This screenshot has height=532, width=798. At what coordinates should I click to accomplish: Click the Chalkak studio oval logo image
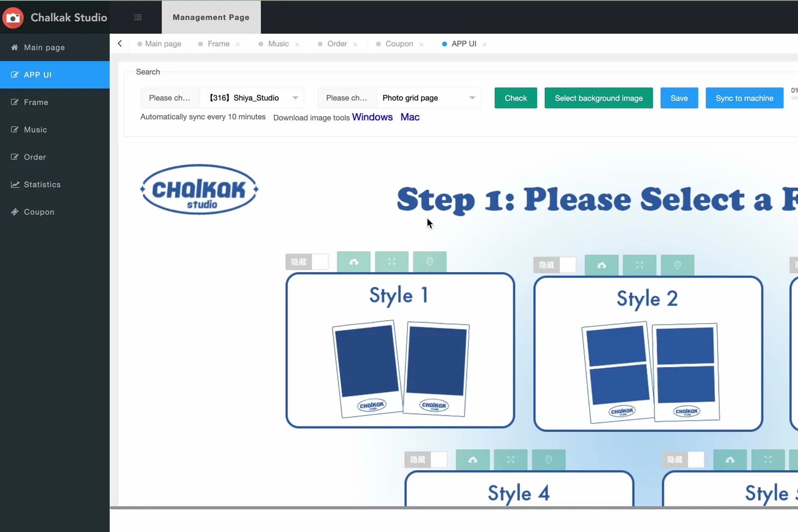pyautogui.click(x=199, y=189)
